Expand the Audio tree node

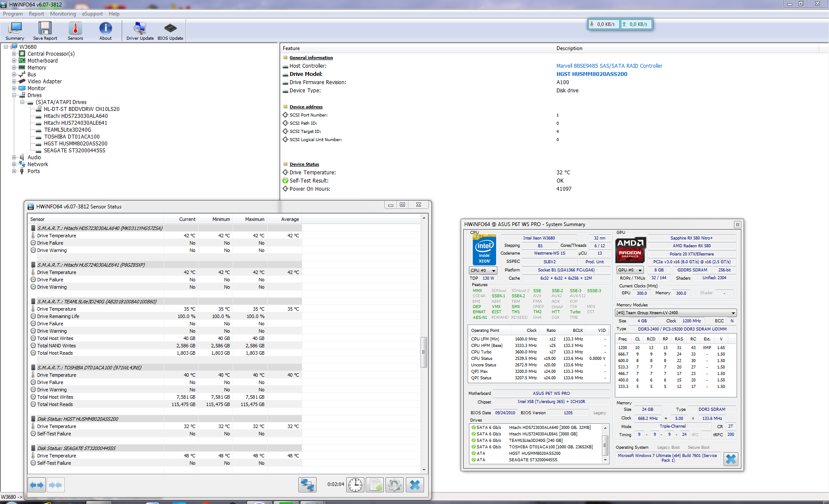pos(14,157)
